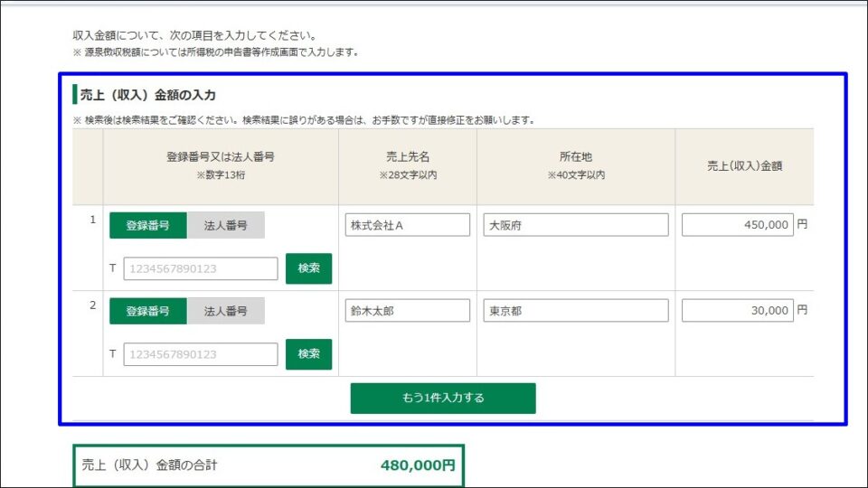868x488 pixels.
Task: Focus the 東京都 location field
Action: point(576,311)
